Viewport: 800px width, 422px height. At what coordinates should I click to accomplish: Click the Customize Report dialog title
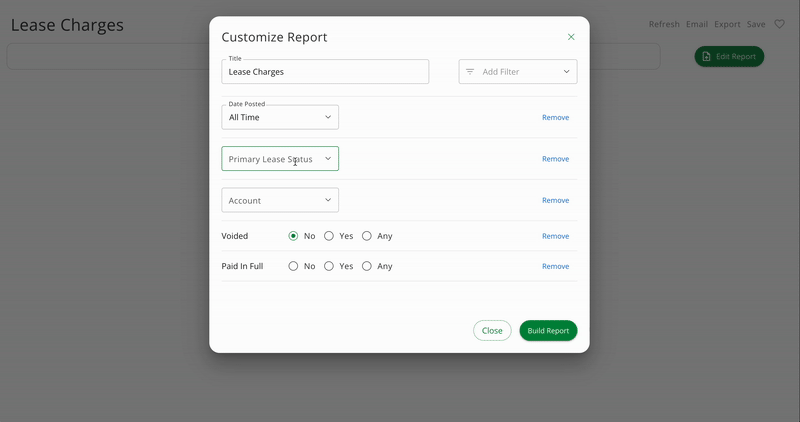point(274,37)
